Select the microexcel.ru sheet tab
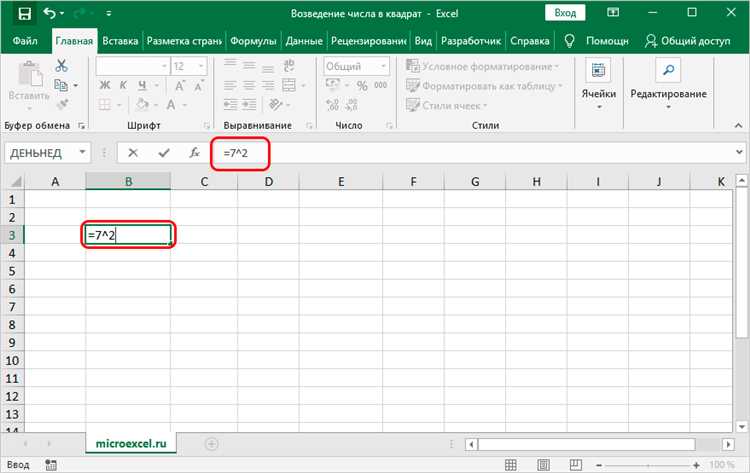Screen dimensions: 750x473 [x=131, y=443]
